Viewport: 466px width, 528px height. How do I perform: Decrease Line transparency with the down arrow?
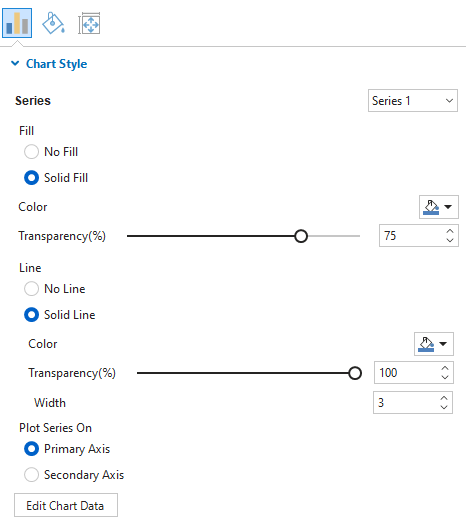445,377
